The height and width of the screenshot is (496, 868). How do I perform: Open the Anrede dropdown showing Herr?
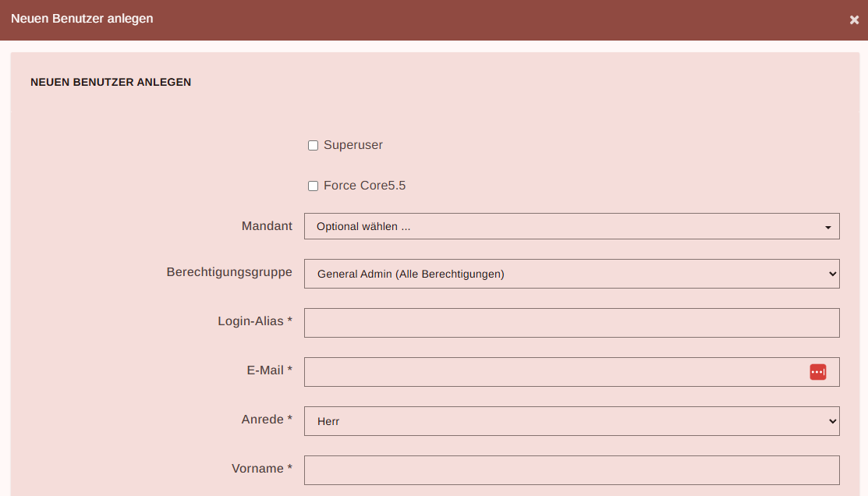571,421
